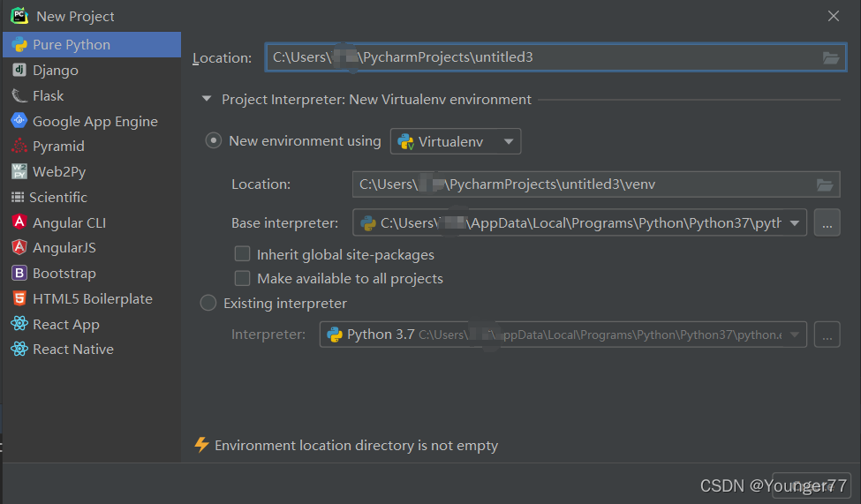Click the project Location path field
Screen dimensions: 861x504
[555, 57]
